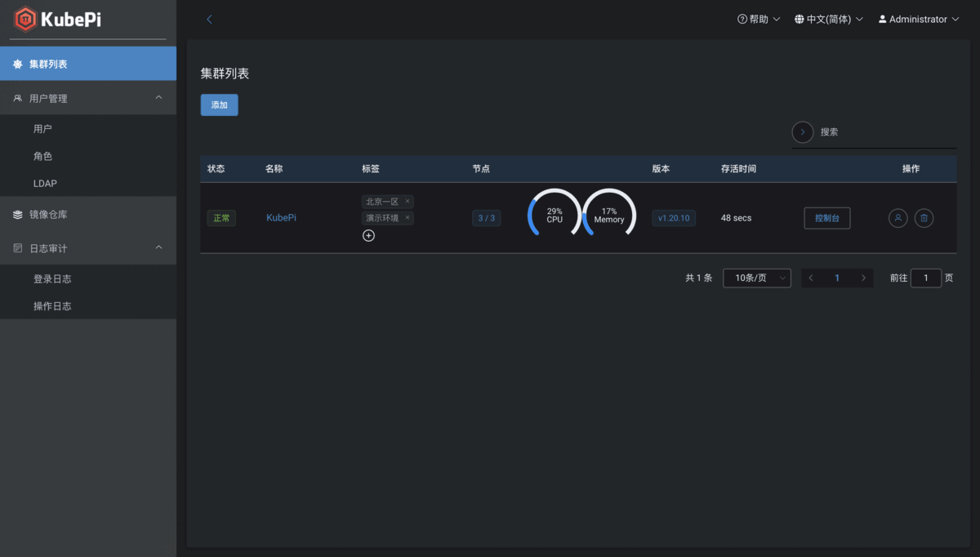Screen dimensions: 980x557
Task: Click the v1.20.10 version badge
Action: (674, 218)
